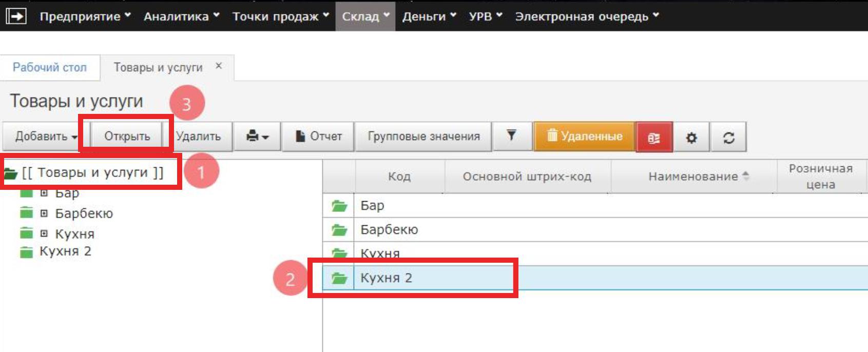Select the root Товары и услуги tree node
Screen dimensions: 868x352
point(92,173)
